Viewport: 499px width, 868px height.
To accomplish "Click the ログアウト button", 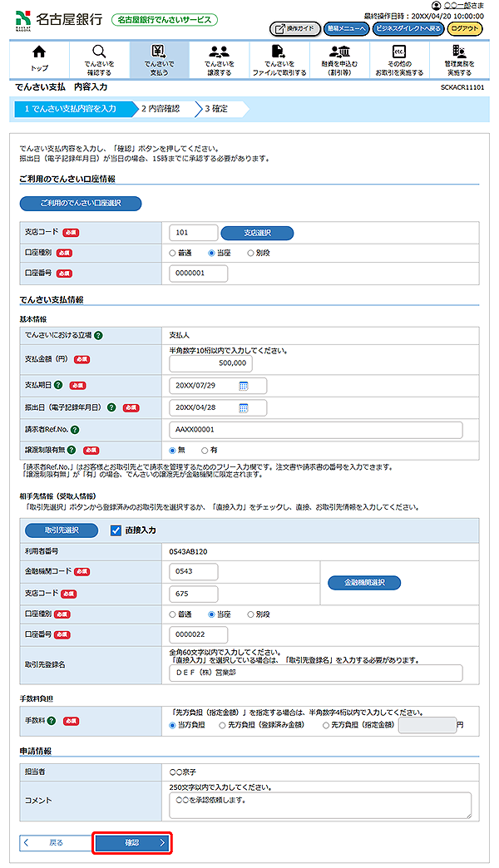I will (464, 28).
